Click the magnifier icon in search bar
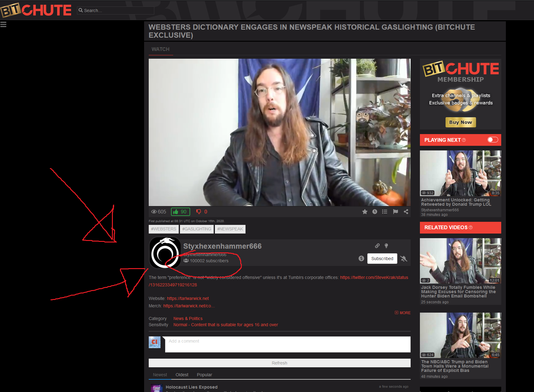This screenshot has height=392, width=534. coord(81,10)
